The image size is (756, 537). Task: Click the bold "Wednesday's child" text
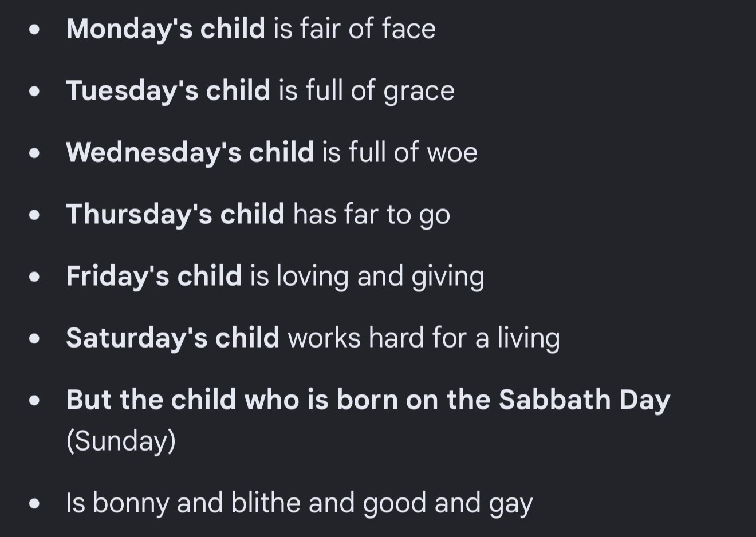pos(190,152)
